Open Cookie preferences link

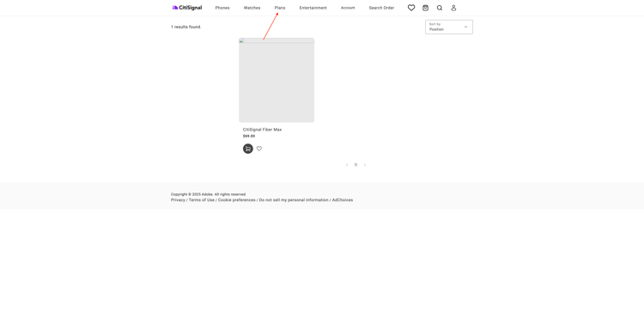pyautogui.click(x=237, y=199)
